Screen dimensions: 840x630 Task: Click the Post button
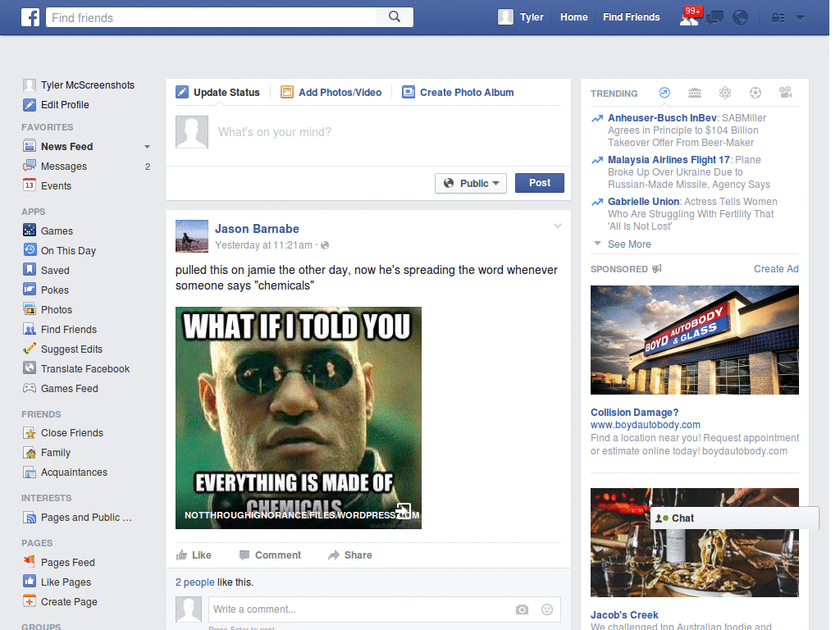[540, 183]
